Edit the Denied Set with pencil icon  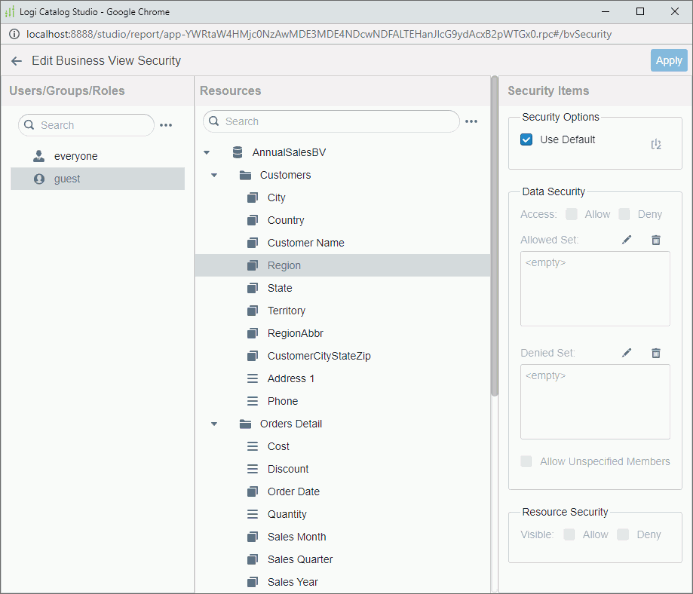(x=626, y=353)
